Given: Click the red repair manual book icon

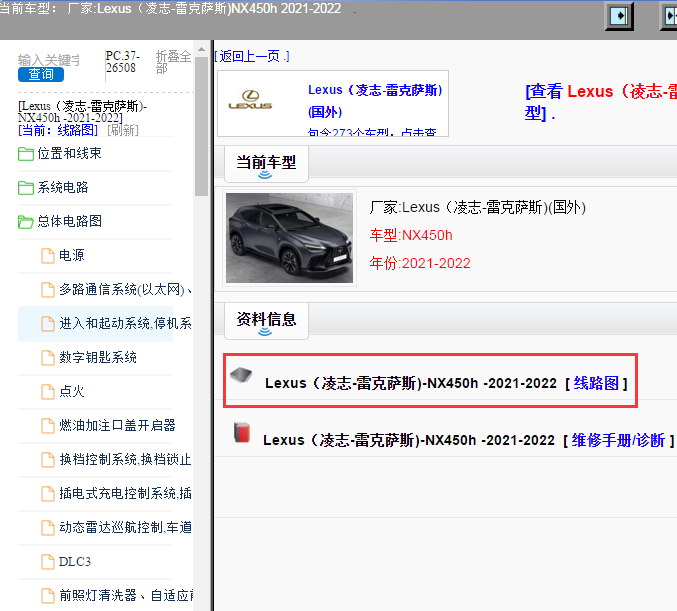Looking at the screenshot, I should tap(242, 432).
